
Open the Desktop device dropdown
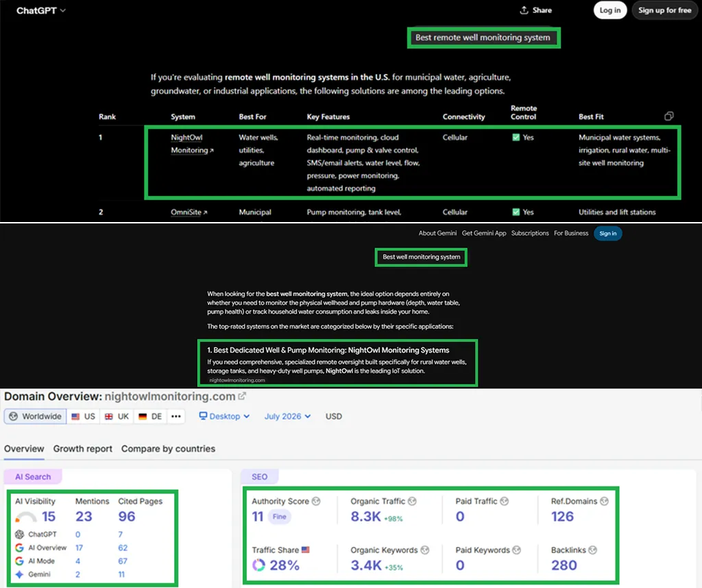click(x=224, y=416)
